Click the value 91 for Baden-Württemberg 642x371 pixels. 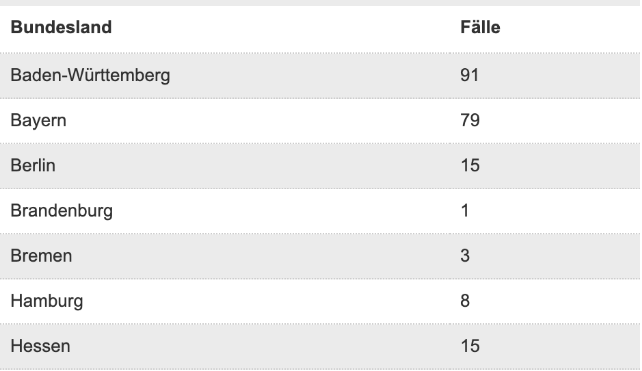click(x=469, y=75)
